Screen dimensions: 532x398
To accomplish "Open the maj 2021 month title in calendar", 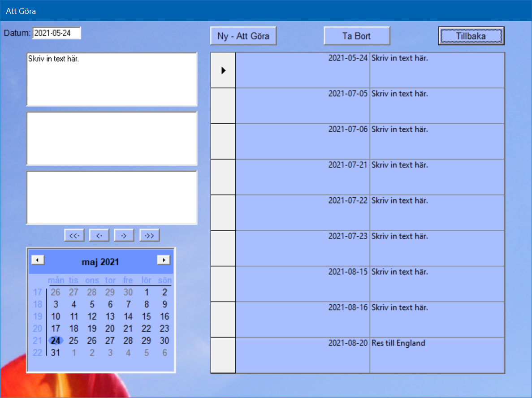I will pyautogui.click(x=100, y=262).
